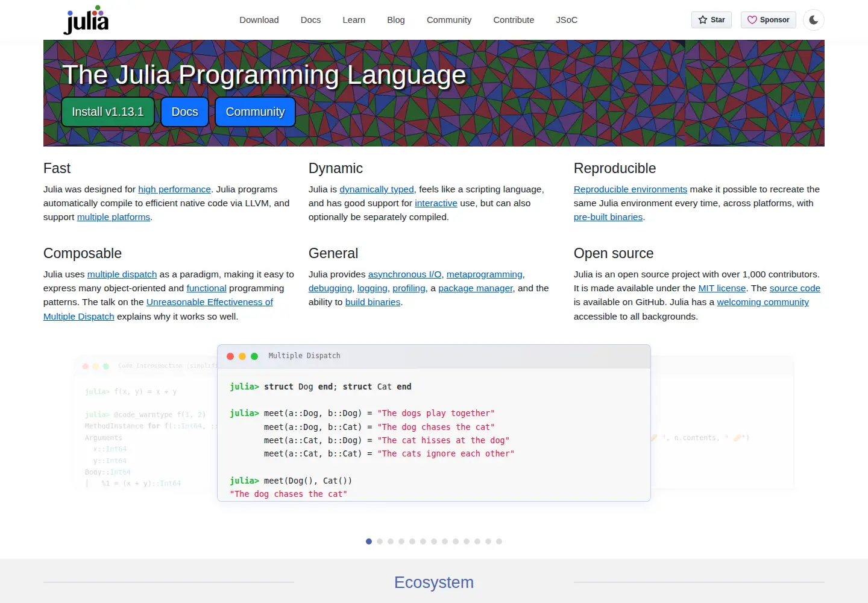Follow the metaprogramming link

click(x=485, y=274)
